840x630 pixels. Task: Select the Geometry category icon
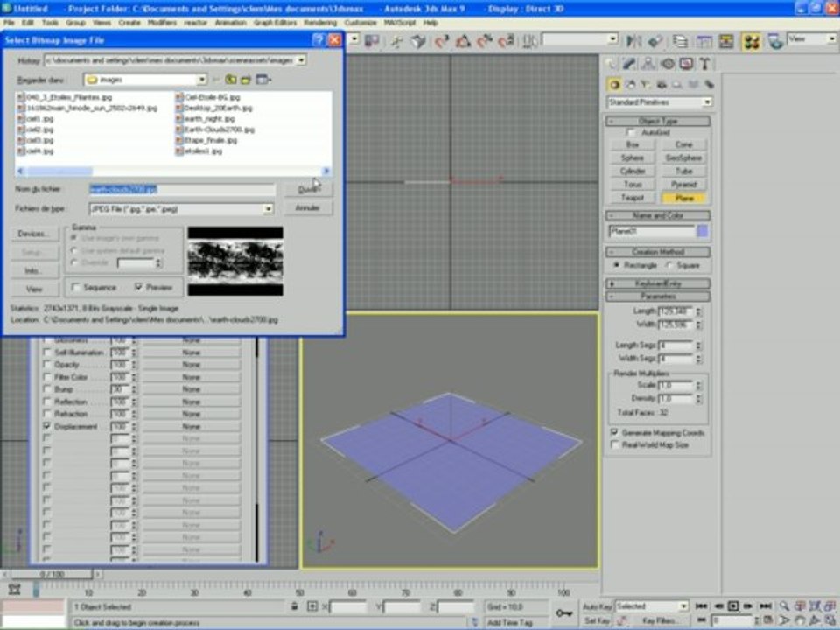pyautogui.click(x=614, y=84)
